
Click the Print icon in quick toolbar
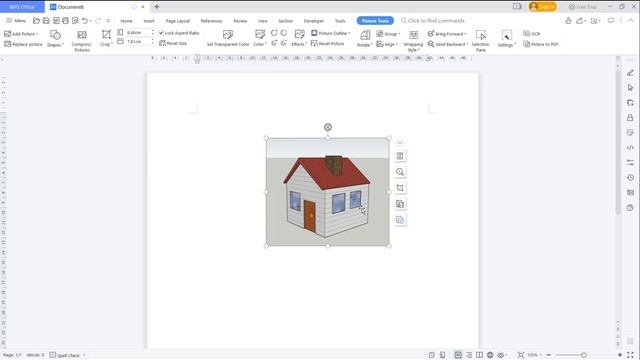[x=65, y=20]
